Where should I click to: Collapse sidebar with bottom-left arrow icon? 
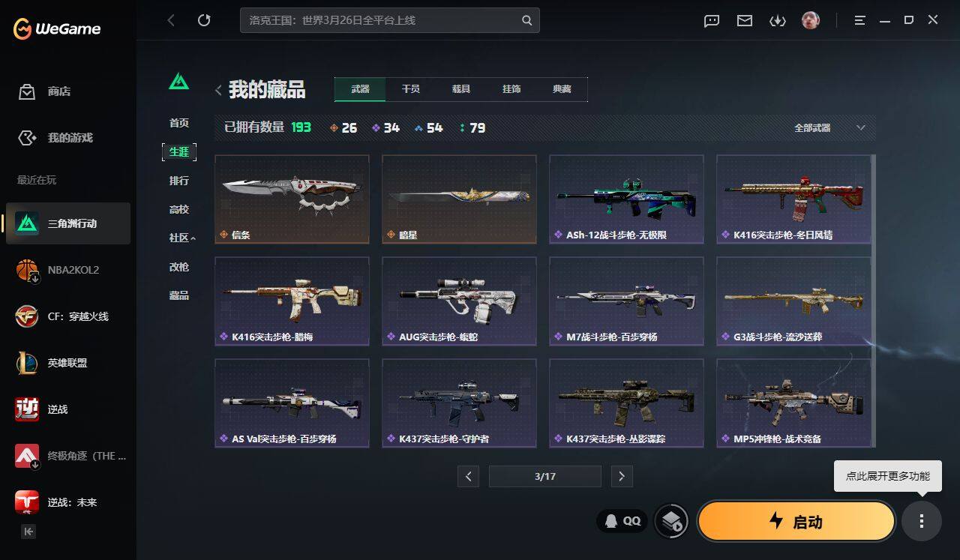[28, 532]
